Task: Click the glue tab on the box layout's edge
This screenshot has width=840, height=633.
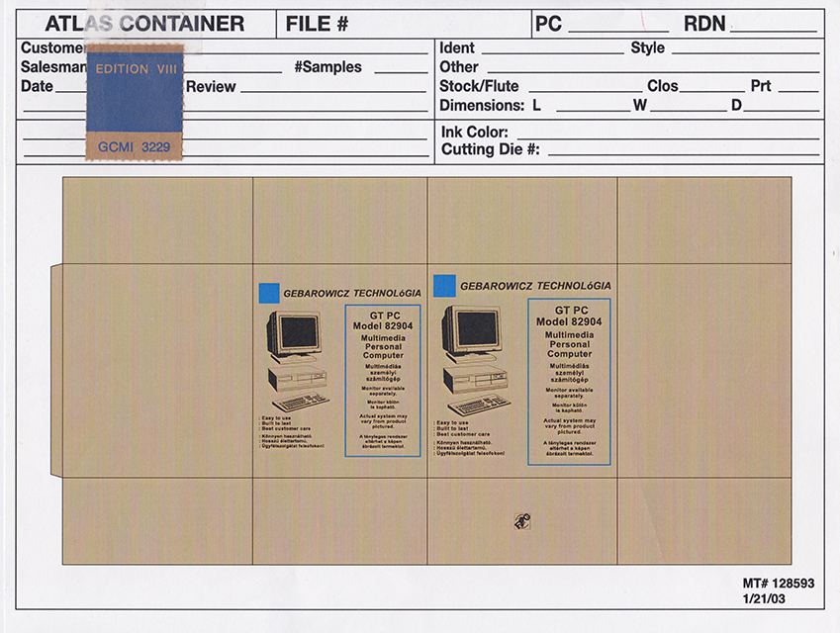Action: (x=56, y=370)
